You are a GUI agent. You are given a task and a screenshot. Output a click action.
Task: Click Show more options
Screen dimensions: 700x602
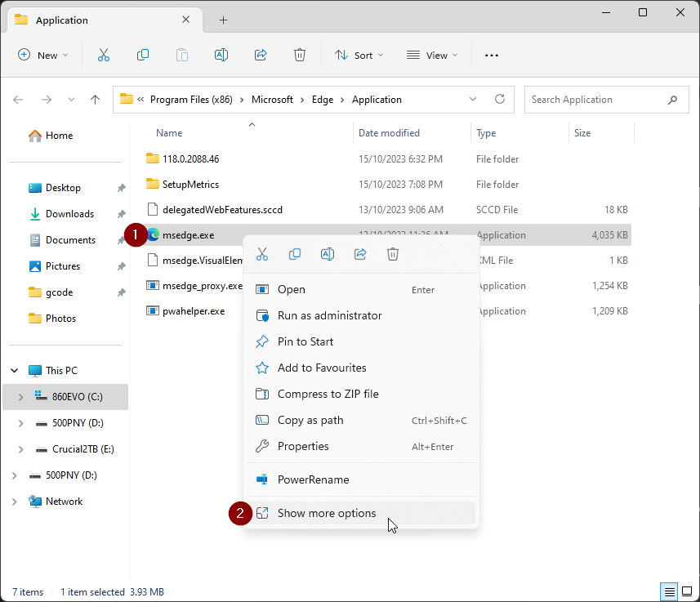[x=361, y=513]
